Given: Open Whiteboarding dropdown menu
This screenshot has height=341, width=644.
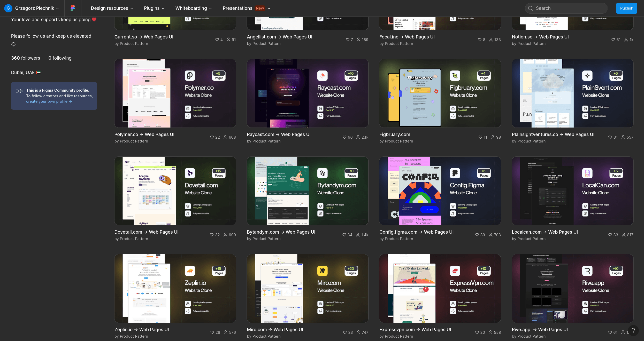Looking at the screenshot, I should (x=194, y=8).
